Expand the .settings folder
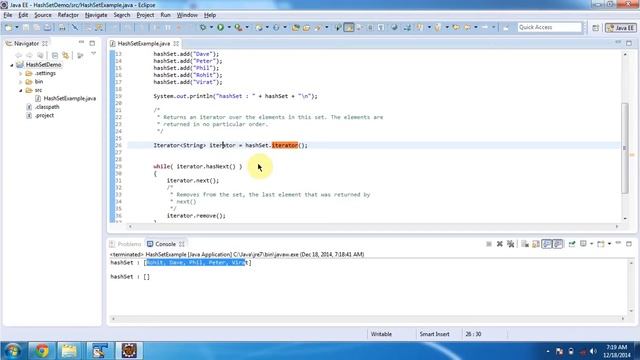This screenshot has height=360, width=640. pos(21,73)
